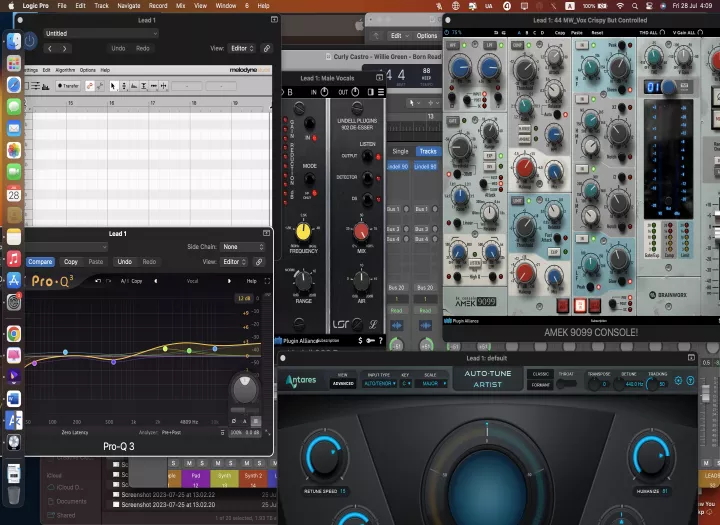Click the Auto-Tune Retune Speed knob
The width and height of the screenshot is (720, 525).
(x=324, y=456)
